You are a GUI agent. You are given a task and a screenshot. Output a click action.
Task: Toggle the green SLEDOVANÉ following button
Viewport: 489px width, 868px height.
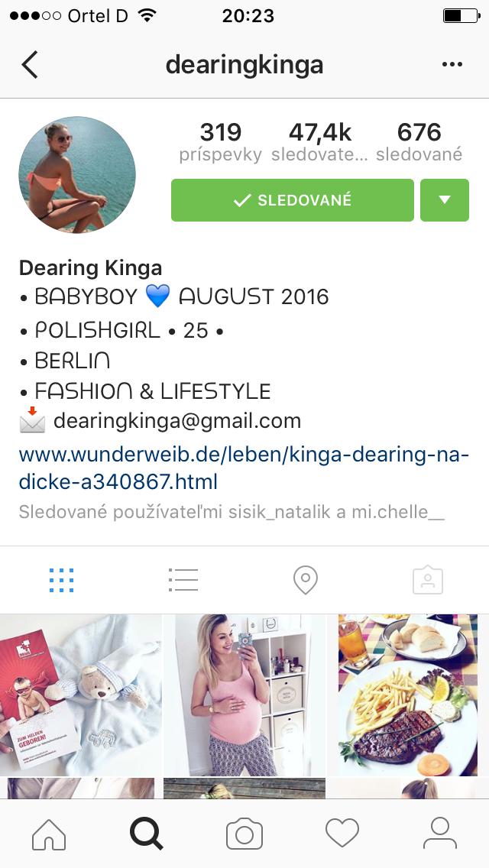[293, 200]
